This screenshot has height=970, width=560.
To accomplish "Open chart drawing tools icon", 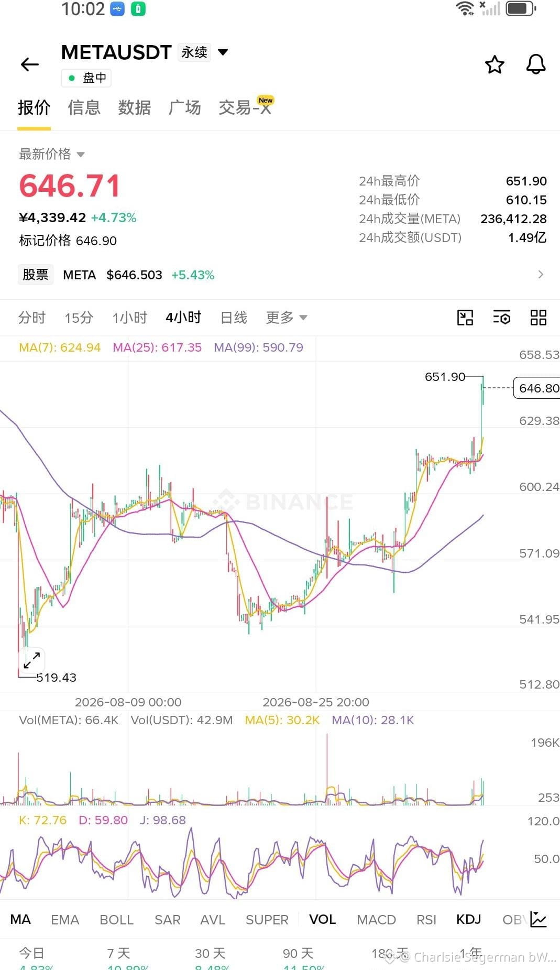I will click(465, 318).
